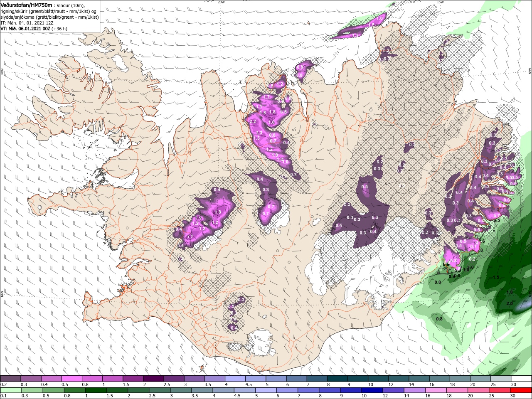Select the bottom-row legend swatch labeled 0.8
532x399 pixels.
pos(74,390)
